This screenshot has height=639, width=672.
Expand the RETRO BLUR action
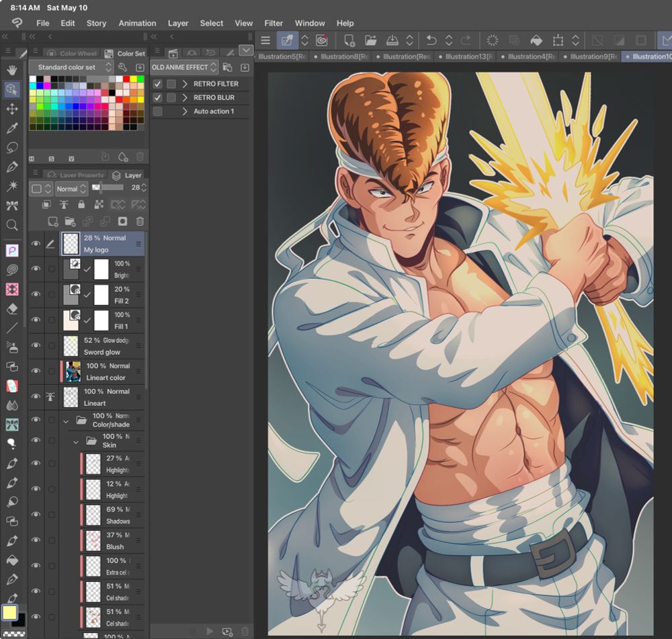click(185, 97)
